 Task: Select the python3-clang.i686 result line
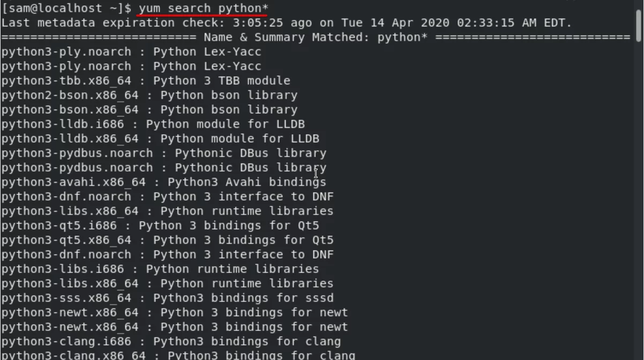[171, 342]
